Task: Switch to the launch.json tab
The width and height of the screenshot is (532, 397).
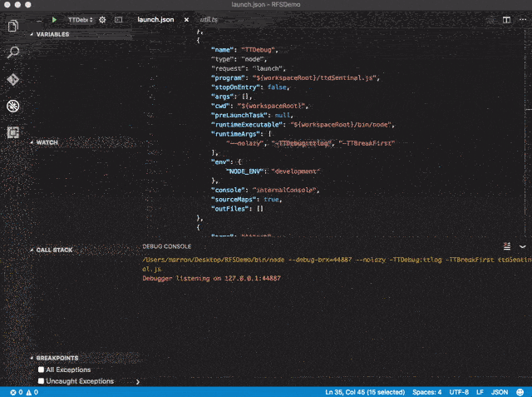Action: pyautogui.click(x=155, y=20)
